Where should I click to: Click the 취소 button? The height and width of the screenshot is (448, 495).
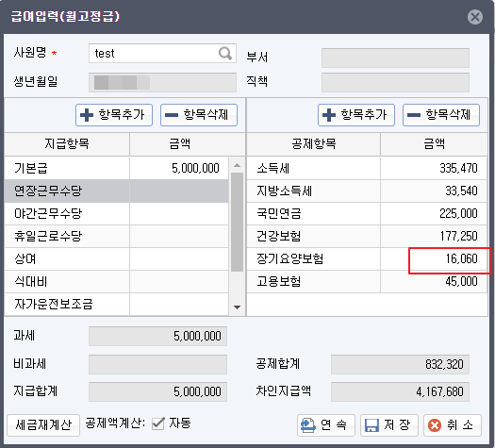[453, 425]
